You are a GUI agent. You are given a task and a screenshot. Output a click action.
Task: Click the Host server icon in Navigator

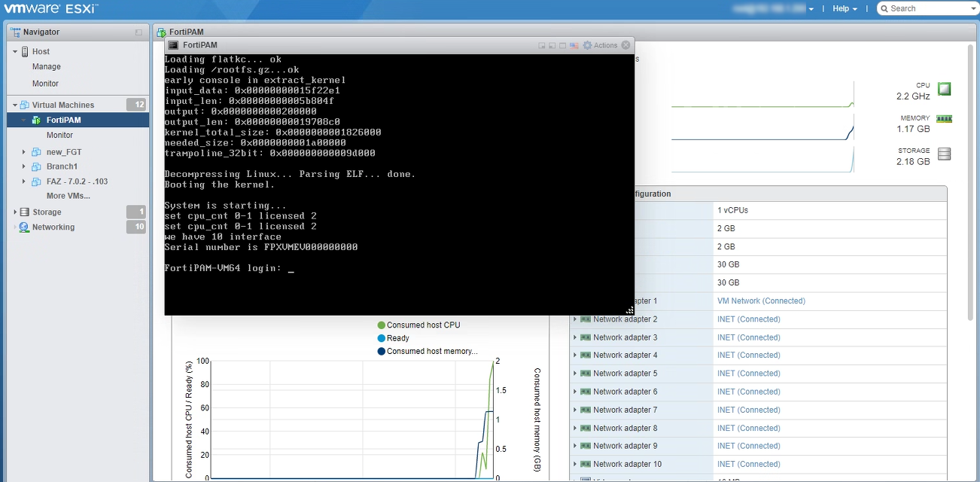pyautogui.click(x=24, y=51)
